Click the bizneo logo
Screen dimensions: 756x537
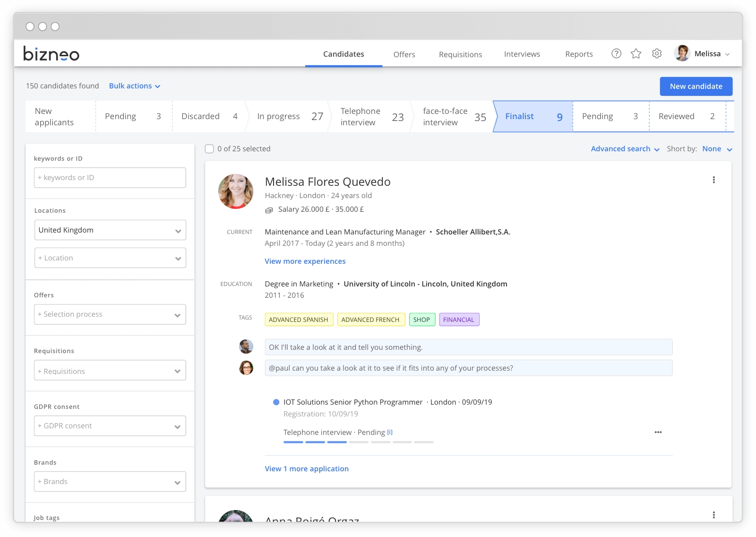51,53
